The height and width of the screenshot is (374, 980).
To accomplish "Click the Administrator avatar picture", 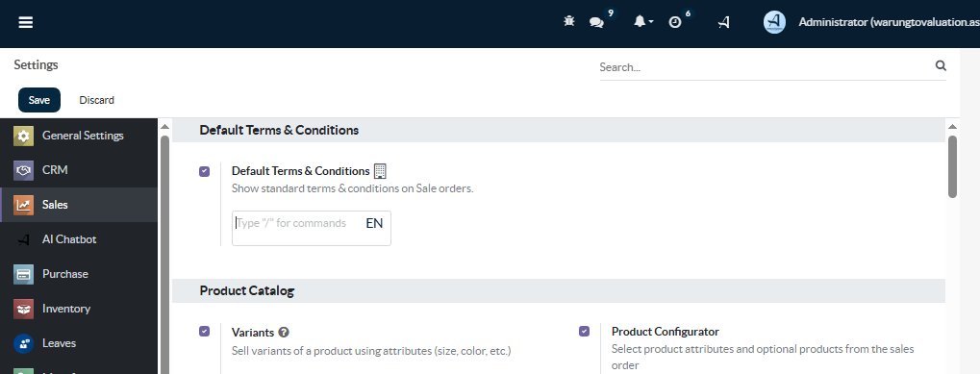I will (x=774, y=22).
